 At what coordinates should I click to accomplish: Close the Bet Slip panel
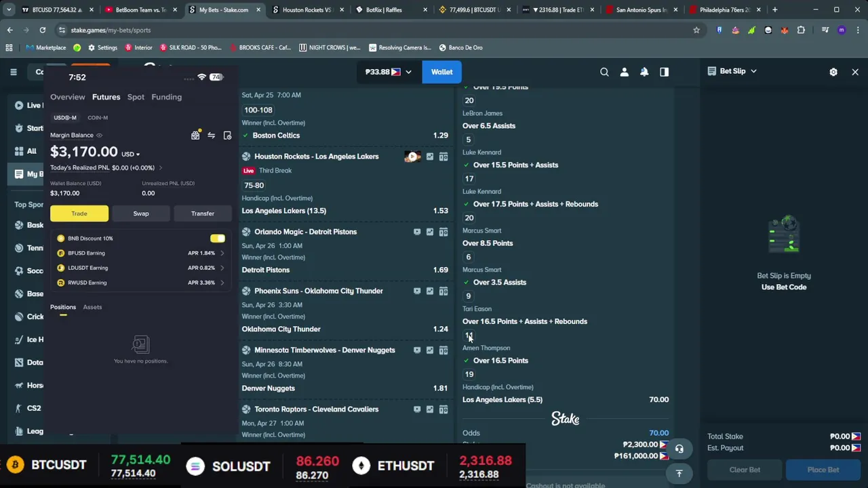pos(855,72)
